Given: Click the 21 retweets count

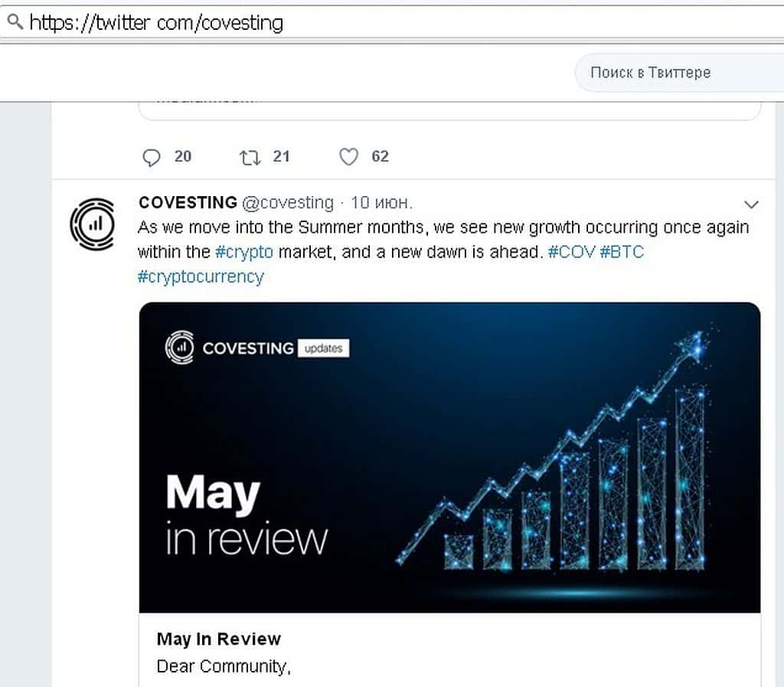Looking at the screenshot, I should click(x=281, y=157).
